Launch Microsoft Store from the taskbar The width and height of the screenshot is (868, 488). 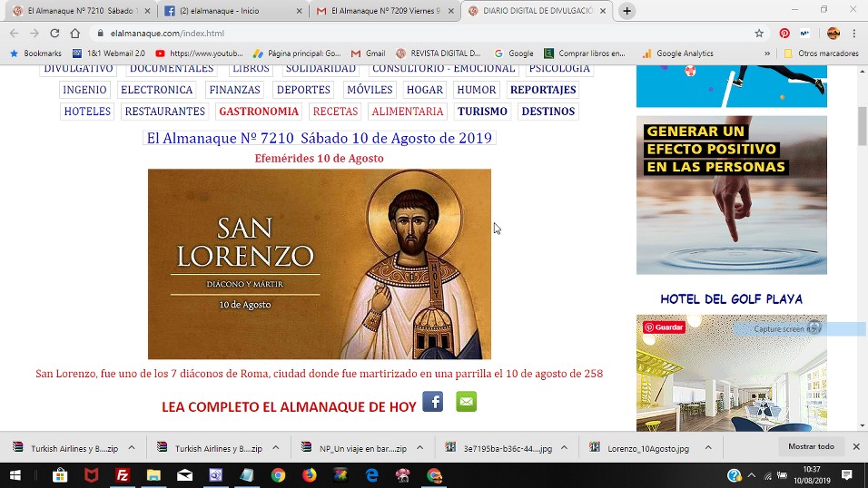(x=60, y=475)
